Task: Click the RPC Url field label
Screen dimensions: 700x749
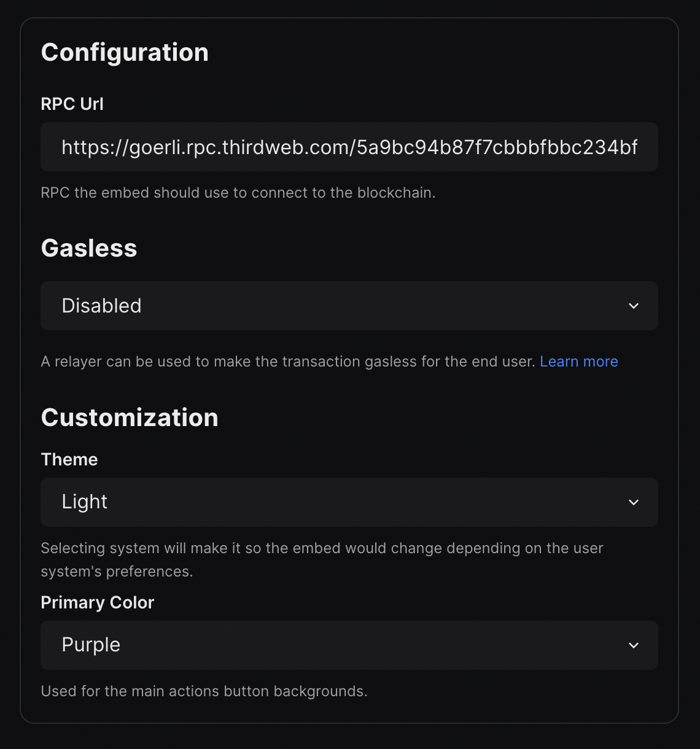Action: [x=72, y=104]
